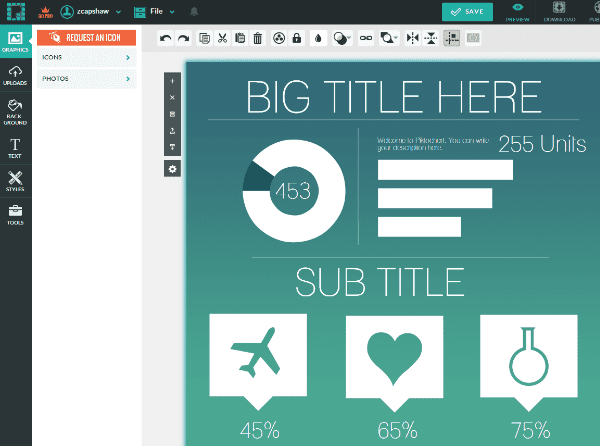600x446 pixels.
Task: Select the 75% text
Action: tap(531, 430)
